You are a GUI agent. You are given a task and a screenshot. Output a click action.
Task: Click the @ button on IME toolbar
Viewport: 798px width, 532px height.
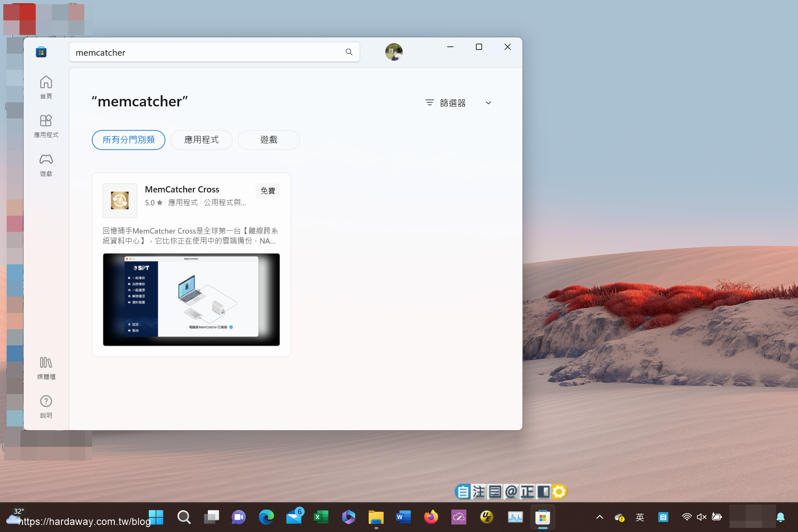click(x=511, y=492)
